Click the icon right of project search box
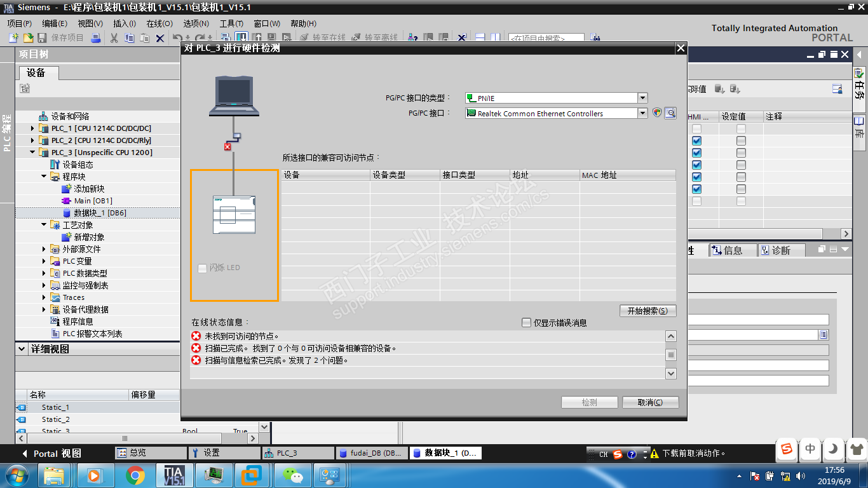The image size is (868, 488). point(595,38)
